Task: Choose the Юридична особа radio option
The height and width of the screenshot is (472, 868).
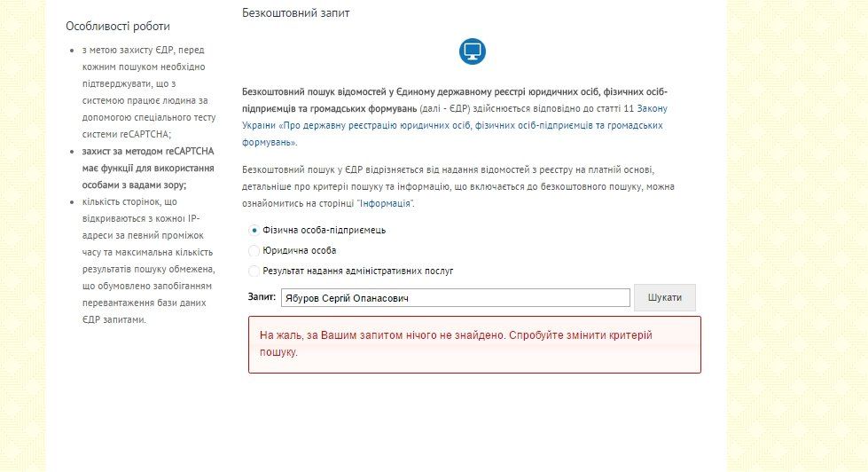Action: click(x=254, y=250)
